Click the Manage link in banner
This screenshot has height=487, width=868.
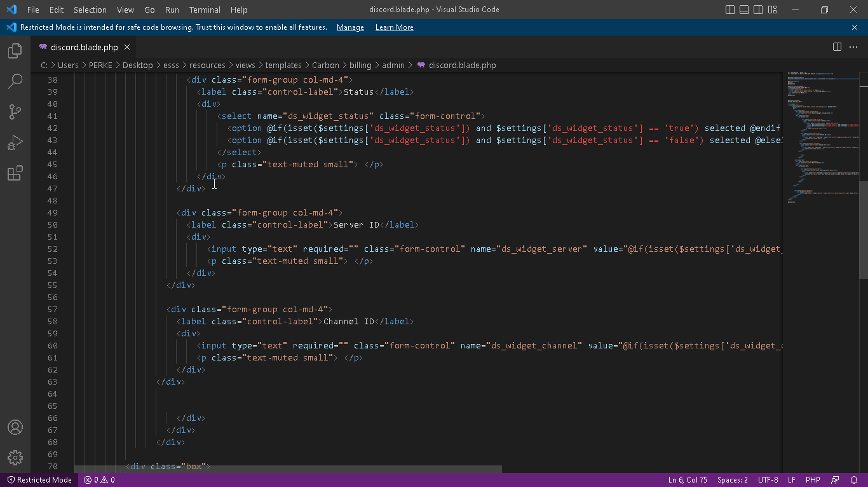(350, 27)
